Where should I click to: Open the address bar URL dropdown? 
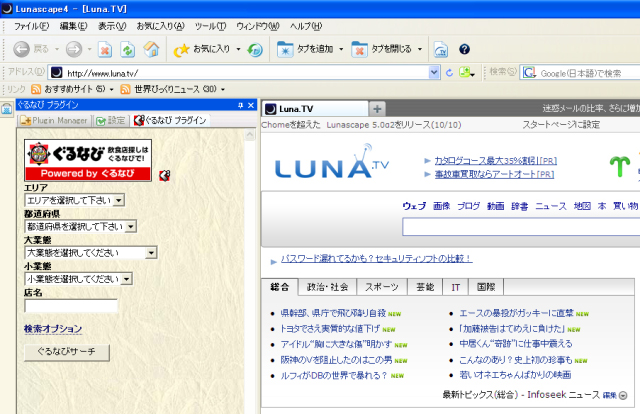point(434,73)
